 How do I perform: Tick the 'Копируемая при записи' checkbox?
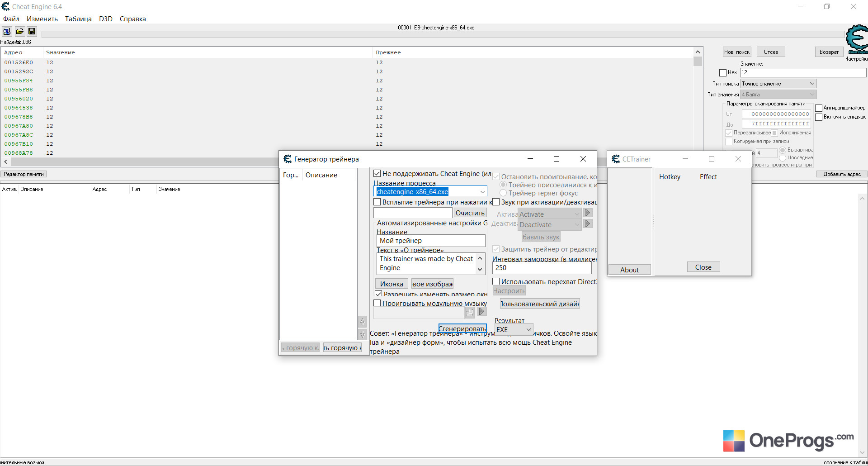pos(729,142)
